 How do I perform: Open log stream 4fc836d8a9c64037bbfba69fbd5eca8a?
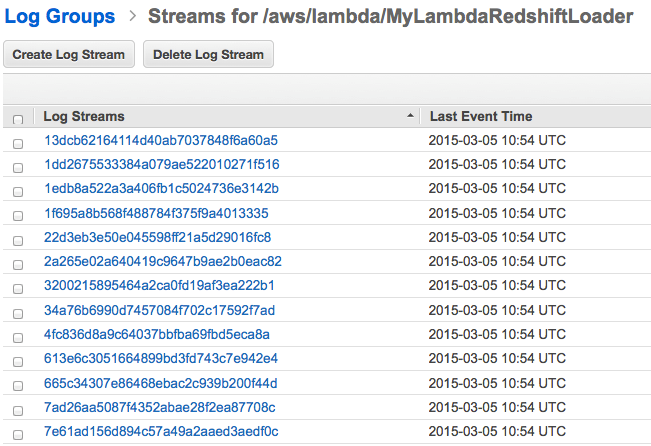coord(157,334)
